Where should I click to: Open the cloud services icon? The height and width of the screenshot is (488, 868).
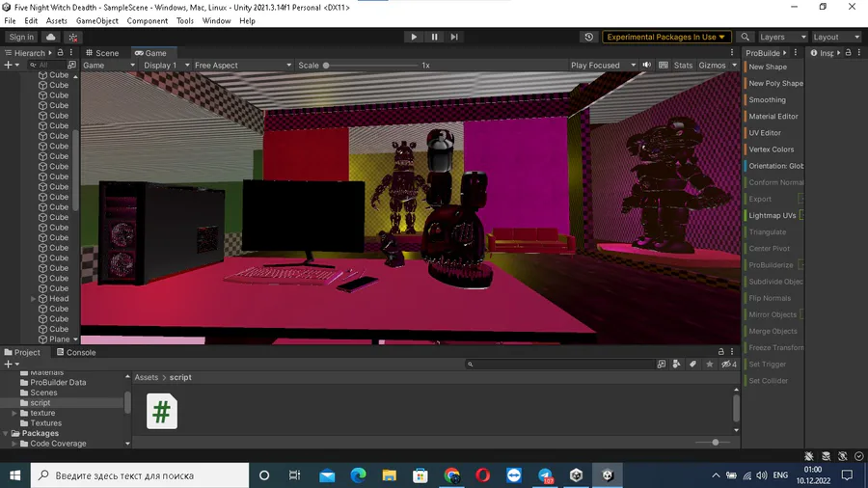50,37
